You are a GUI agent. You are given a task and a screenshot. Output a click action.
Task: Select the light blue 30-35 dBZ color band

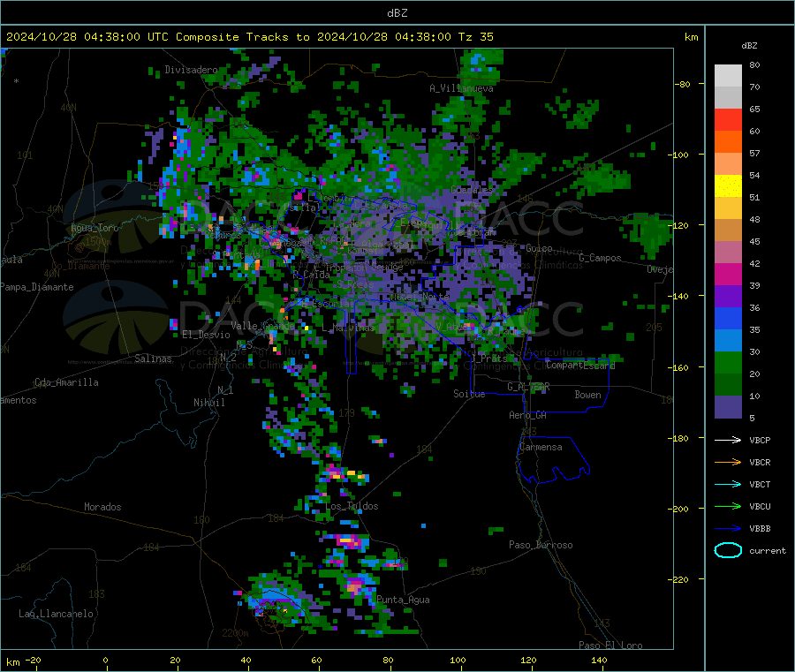728,341
